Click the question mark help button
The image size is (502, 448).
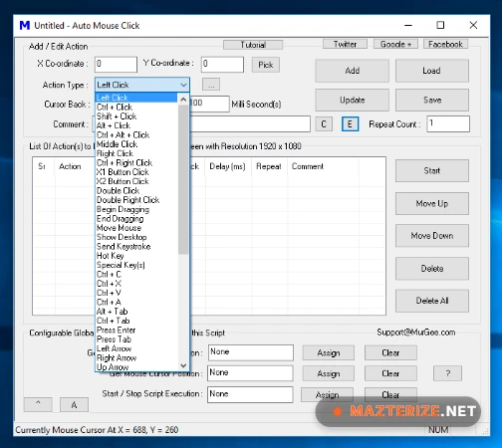click(x=447, y=373)
